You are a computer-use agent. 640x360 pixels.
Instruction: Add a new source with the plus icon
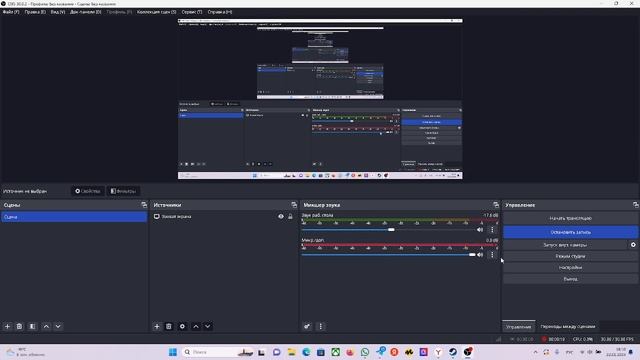point(157,327)
